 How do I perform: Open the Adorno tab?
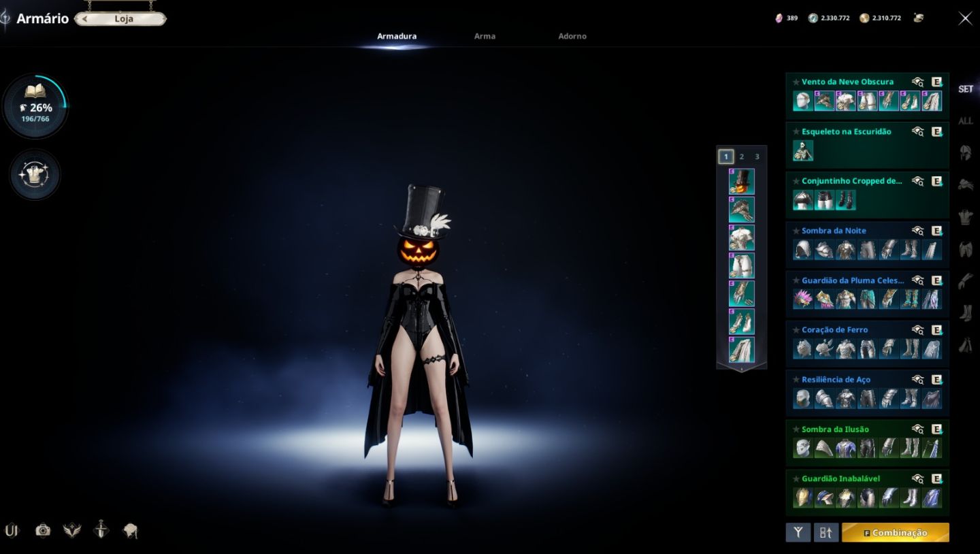click(x=572, y=36)
